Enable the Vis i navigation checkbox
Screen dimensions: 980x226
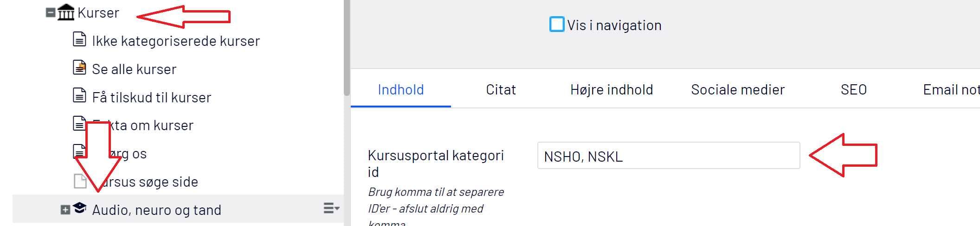[557, 24]
